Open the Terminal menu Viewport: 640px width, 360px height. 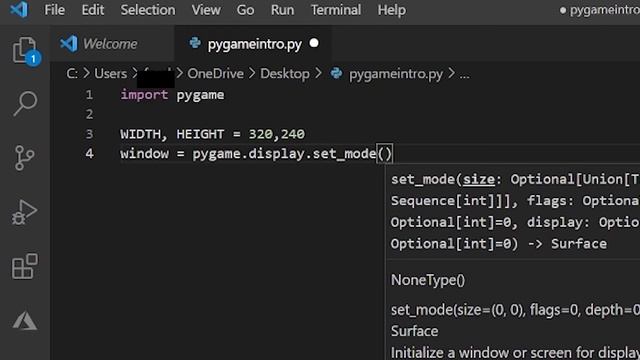pyautogui.click(x=336, y=10)
